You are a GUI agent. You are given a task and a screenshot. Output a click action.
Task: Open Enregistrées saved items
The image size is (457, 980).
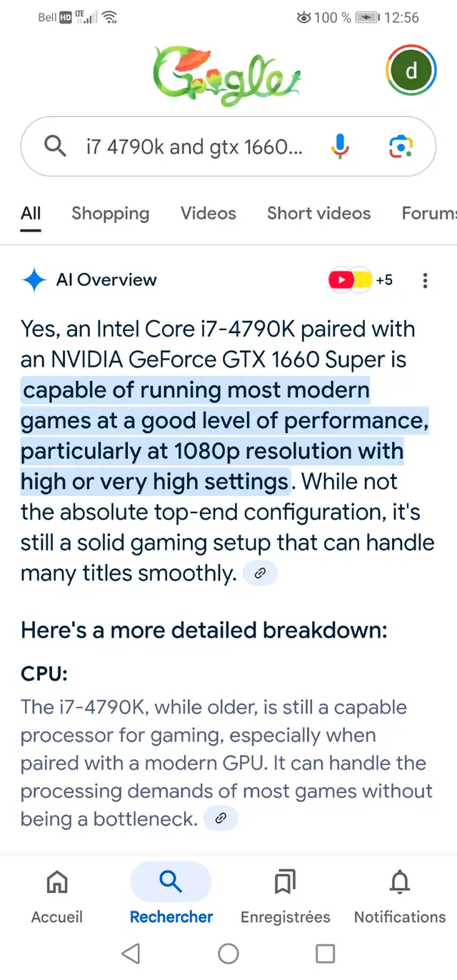(286, 897)
